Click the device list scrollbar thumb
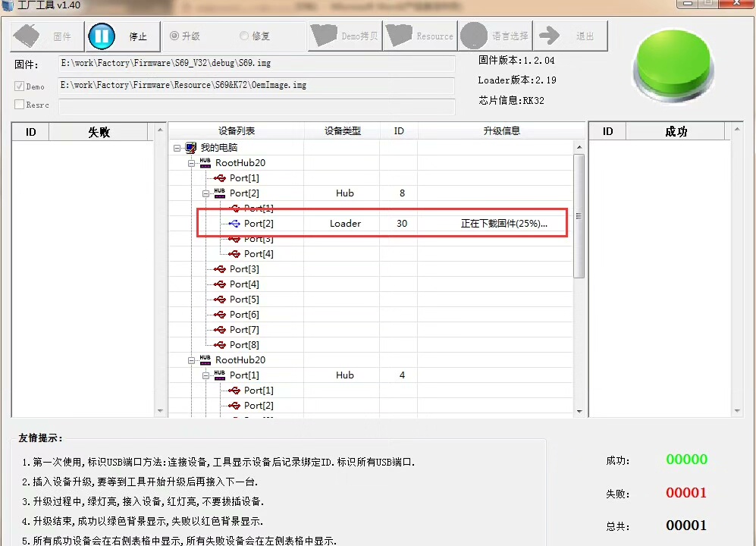756x546 pixels. (x=579, y=215)
